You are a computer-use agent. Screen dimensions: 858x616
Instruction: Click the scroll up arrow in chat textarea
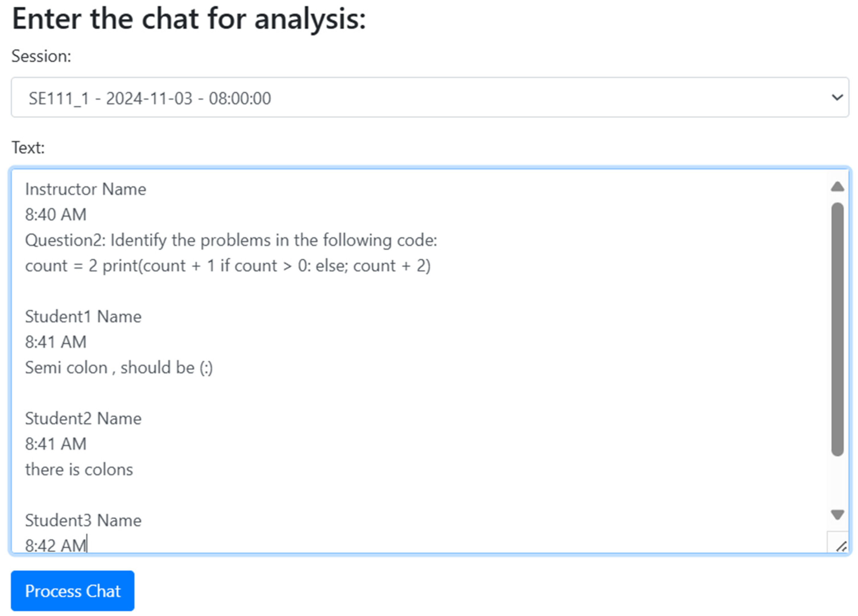tap(837, 187)
